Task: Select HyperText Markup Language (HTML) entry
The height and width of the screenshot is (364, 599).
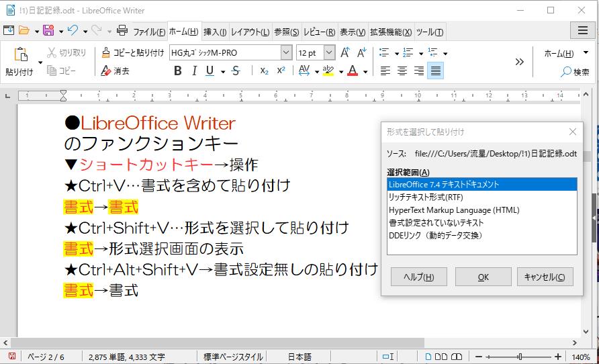Action: (481, 210)
